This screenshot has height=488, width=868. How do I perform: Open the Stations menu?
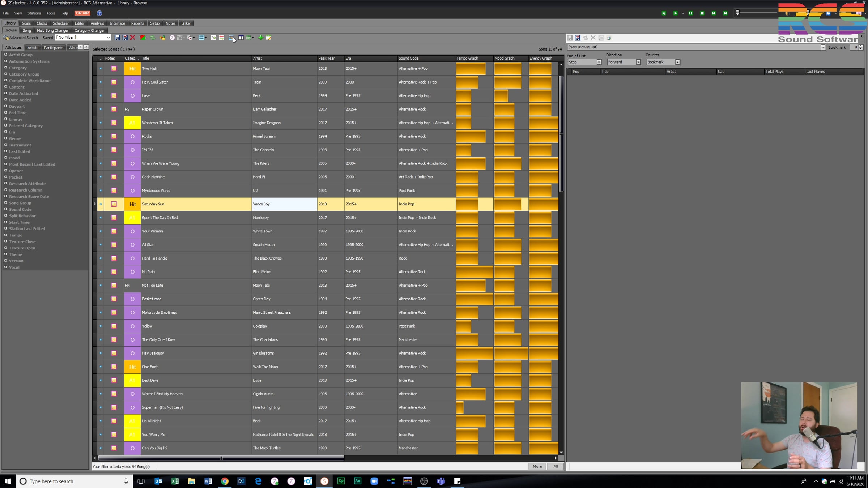pos(34,13)
